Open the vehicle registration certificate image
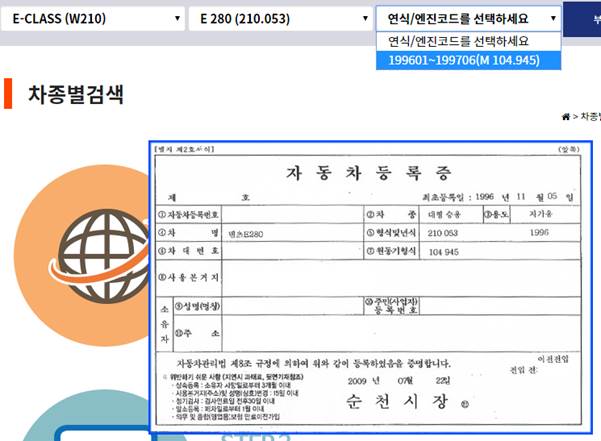The width and height of the screenshot is (601, 441). tap(370, 285)
